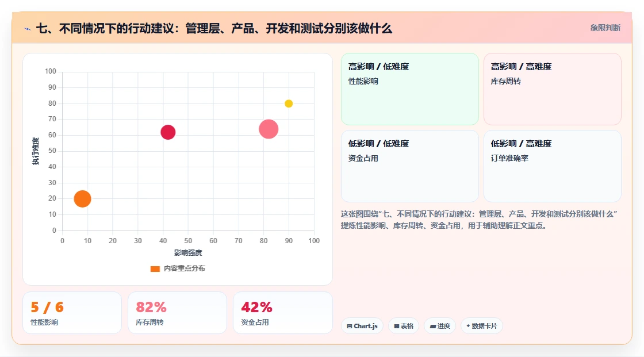
Task: Click the 库存周转 text in pink quadrant card
Action: pyautogui.click(x=505, y=81)
